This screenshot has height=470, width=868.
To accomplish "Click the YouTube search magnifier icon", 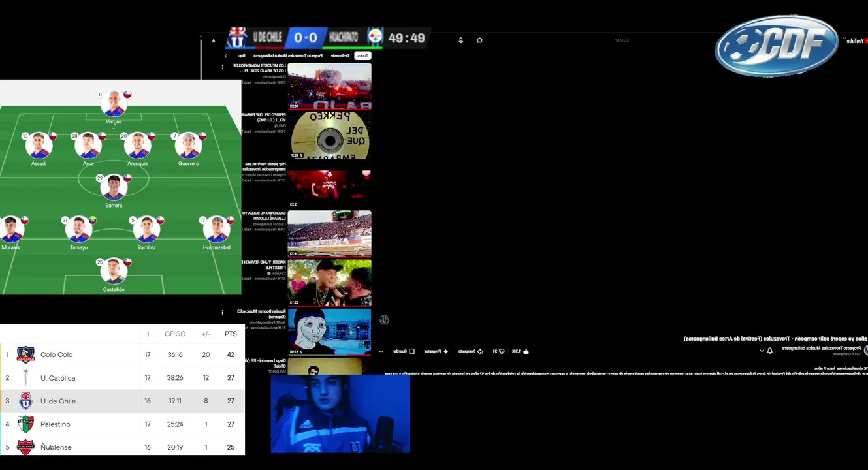I will pos(479,40).
